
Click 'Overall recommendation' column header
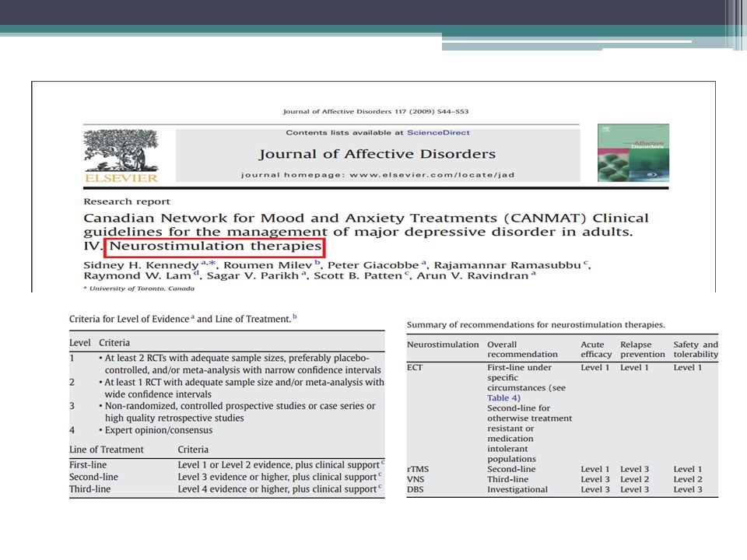click(522, 349)
